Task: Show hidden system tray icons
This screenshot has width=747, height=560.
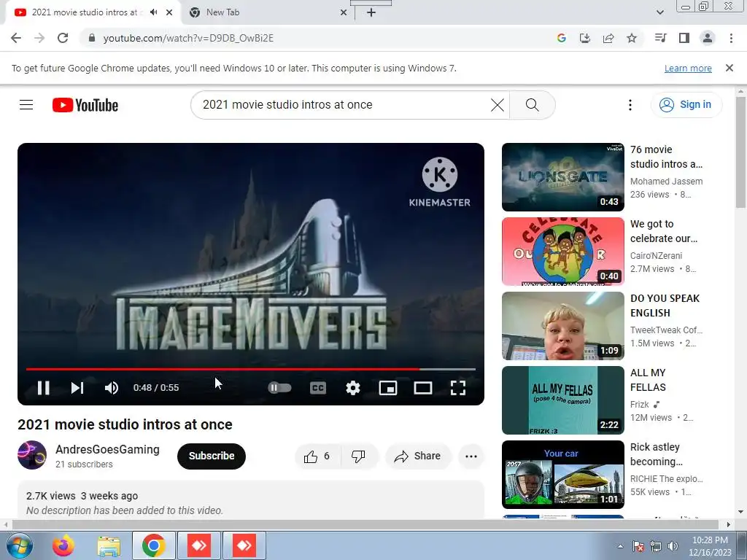Action: point(620,546)
